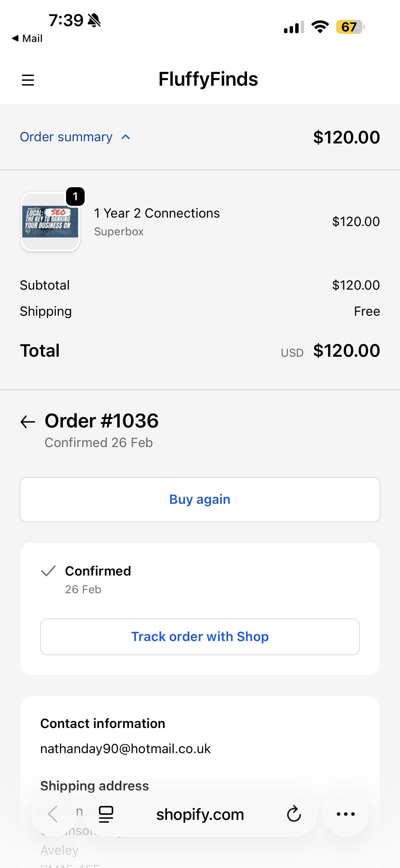The height and width of the screenshot is (868, 400).
Task: Tap the Superbox product thumbnail
Action: (50, 222)
